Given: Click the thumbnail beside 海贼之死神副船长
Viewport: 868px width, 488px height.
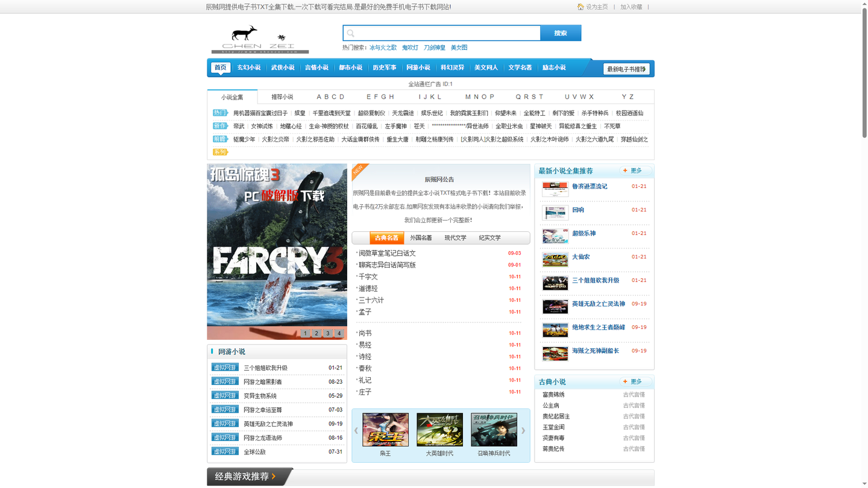Looking at the screenshot, I should click(x=555, y=354).
